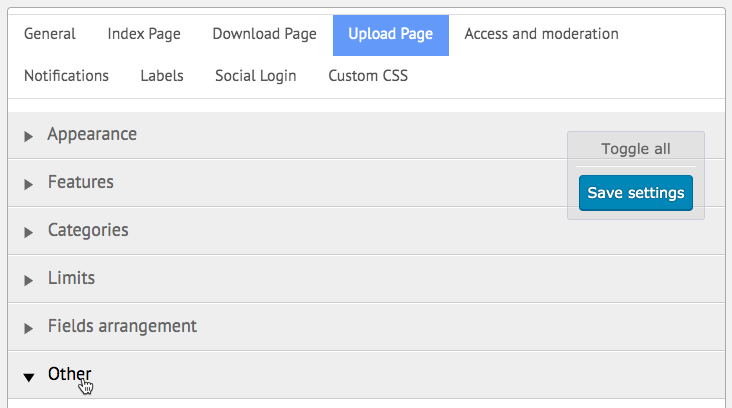Screen dimensions: 732x408
Task: Open the Download Page tab
Action: pyautogui.click(x=264, y=34)
